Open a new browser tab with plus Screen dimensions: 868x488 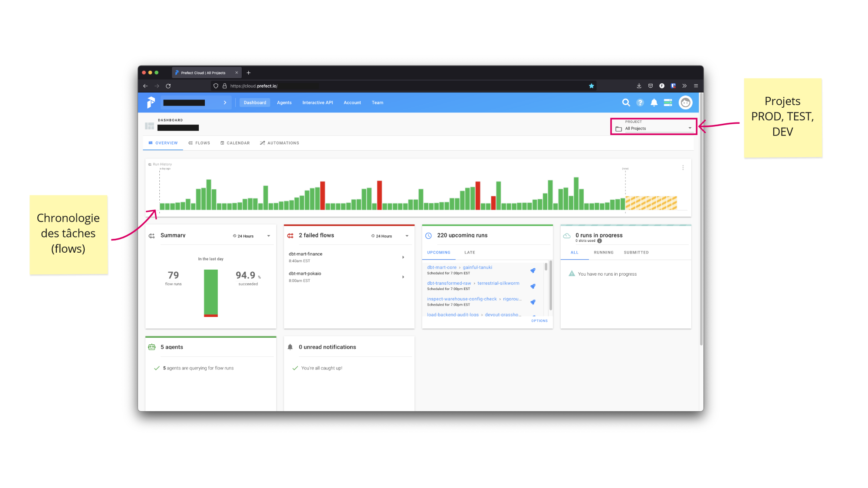click(249, 73)
